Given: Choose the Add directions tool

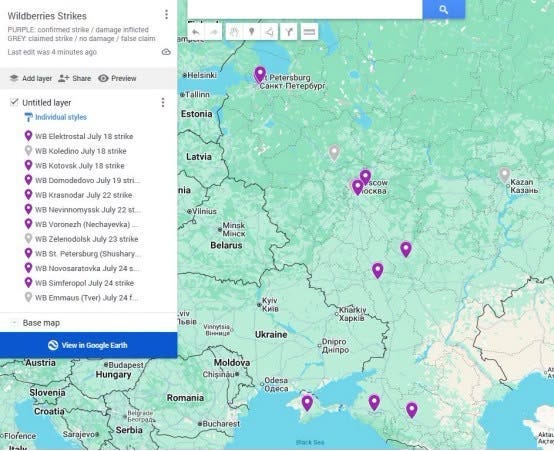Looking at the screenshot, I should 289,32.
